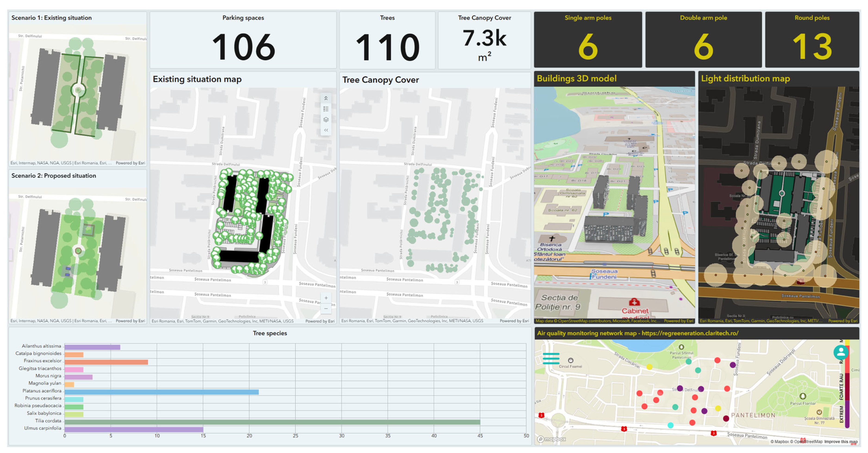The height and width of the screenshot is (453, 868).
Task: Zoom in on Existing situation map
Action: click(x=326, y=298)
